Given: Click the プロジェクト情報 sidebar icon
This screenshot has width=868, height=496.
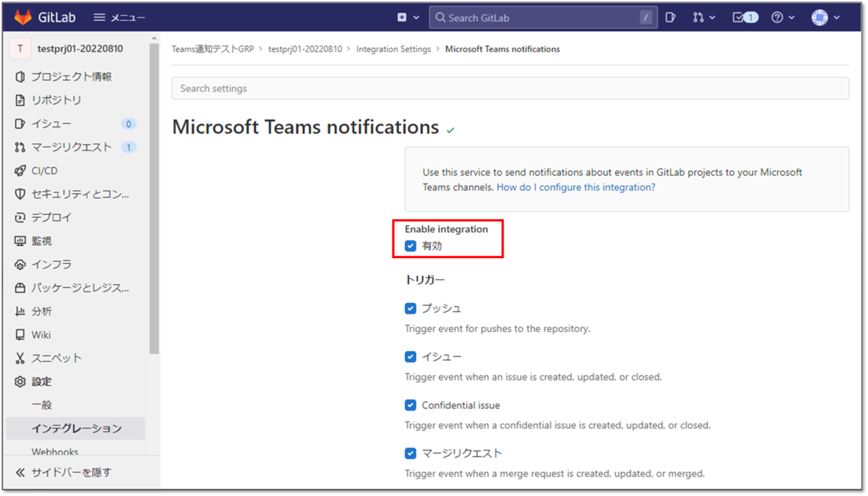Looking at the screenshot, I should tap(20, 77).
